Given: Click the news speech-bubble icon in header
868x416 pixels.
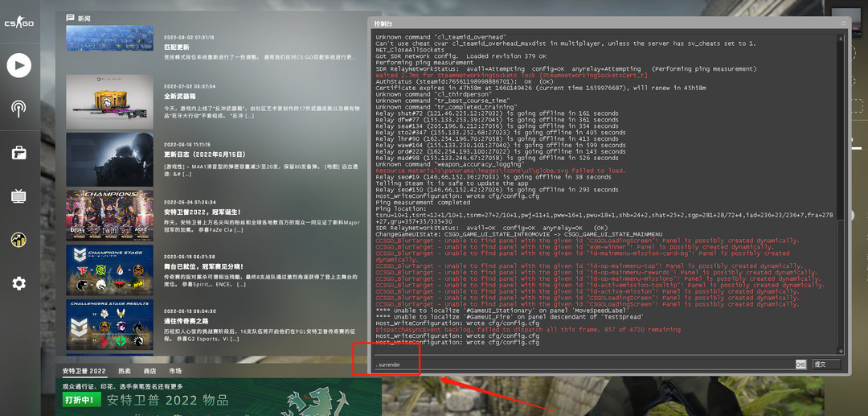Looking at the screenshot, I should click(70, 19).
